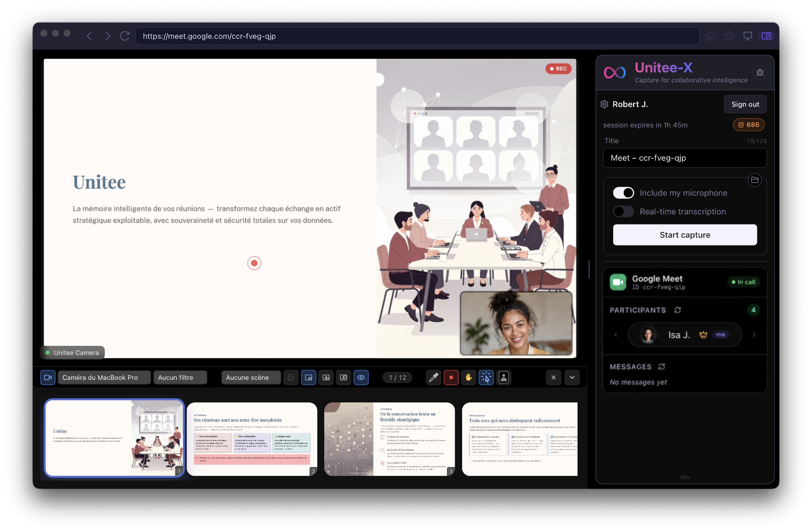The height and width of the screenshot is (532, 812).
Task: Click the screen cast icon in browser bar
Action: pos(748,36)
